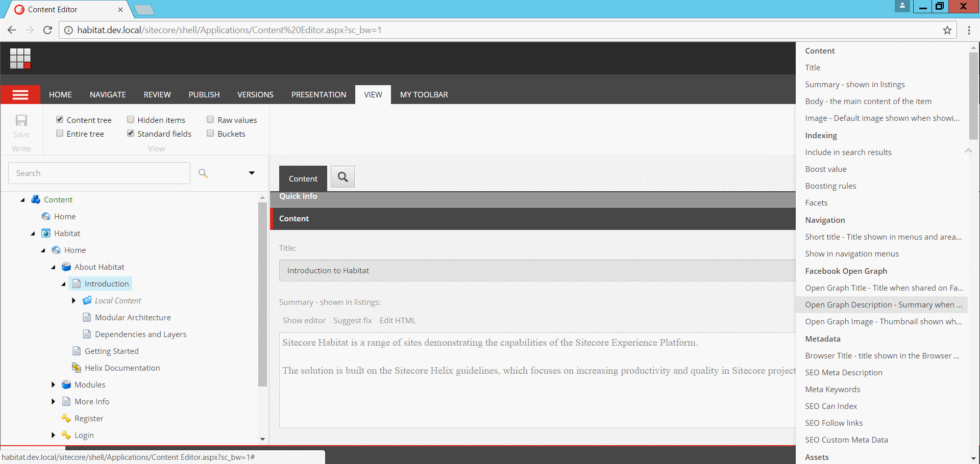Collapse the Introduction tree node

(x=63, y=284)
